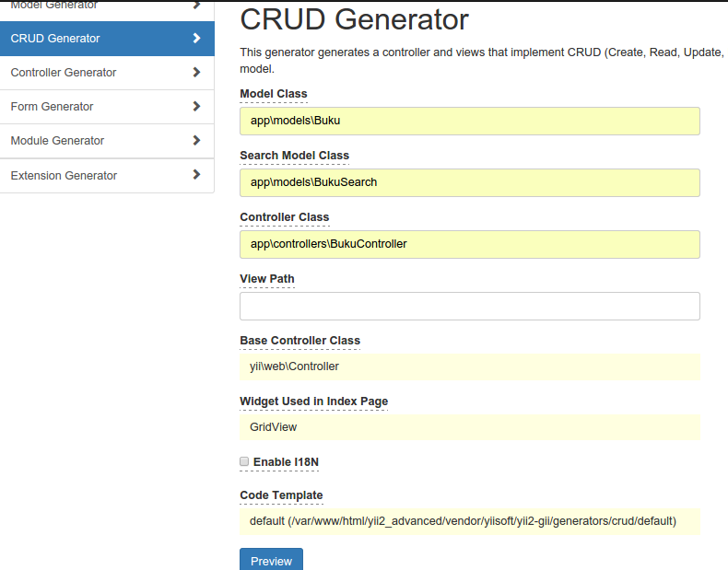Screen dimensions: 728x570
Task: Go to Extension Generator page
Action: click(107, 176)
